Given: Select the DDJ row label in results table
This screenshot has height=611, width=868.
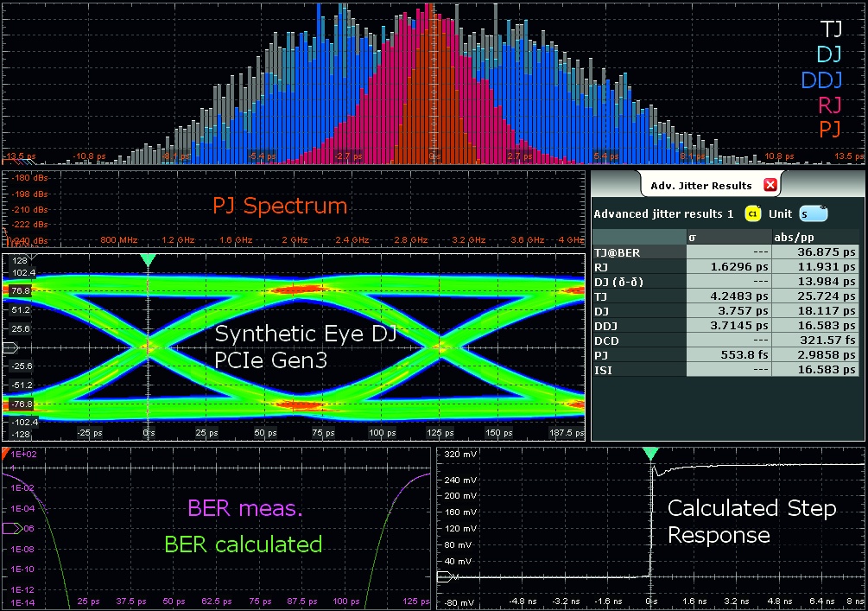Looking at the screenshot, I should tap(639, 326).
